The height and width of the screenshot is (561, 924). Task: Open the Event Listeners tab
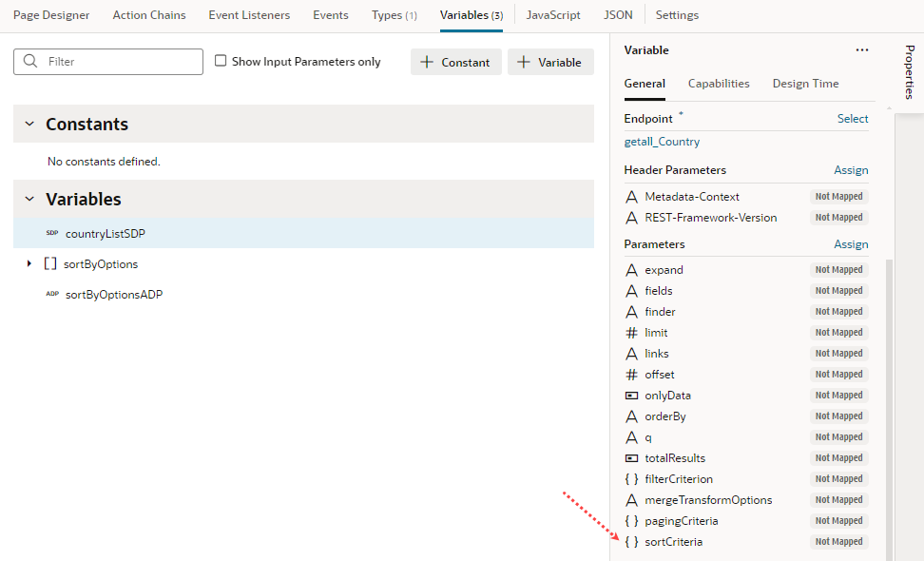[x=249, y=15]
